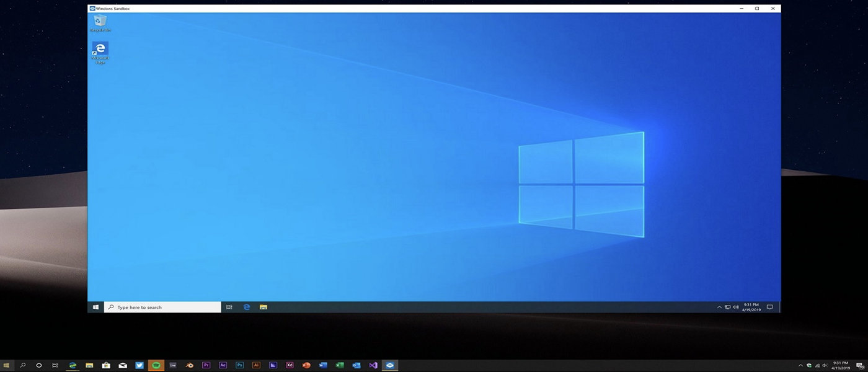
Task: Launch Adobe Premiere Pro on the taskbar
Action: [206, 366]
